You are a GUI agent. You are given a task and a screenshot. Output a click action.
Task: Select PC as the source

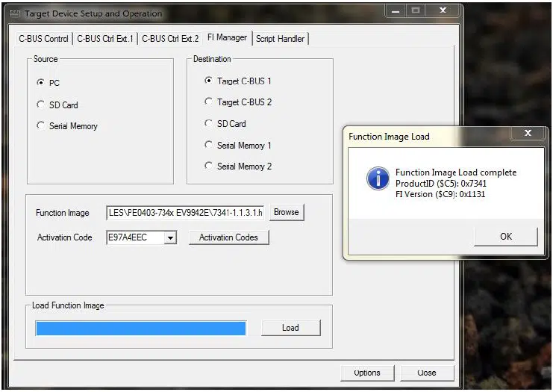(40, 83)
